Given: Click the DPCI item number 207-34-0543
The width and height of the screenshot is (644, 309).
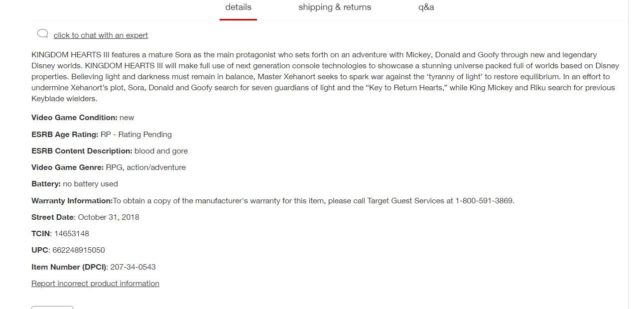Looking at the screenshot, I should coord(133,267).
